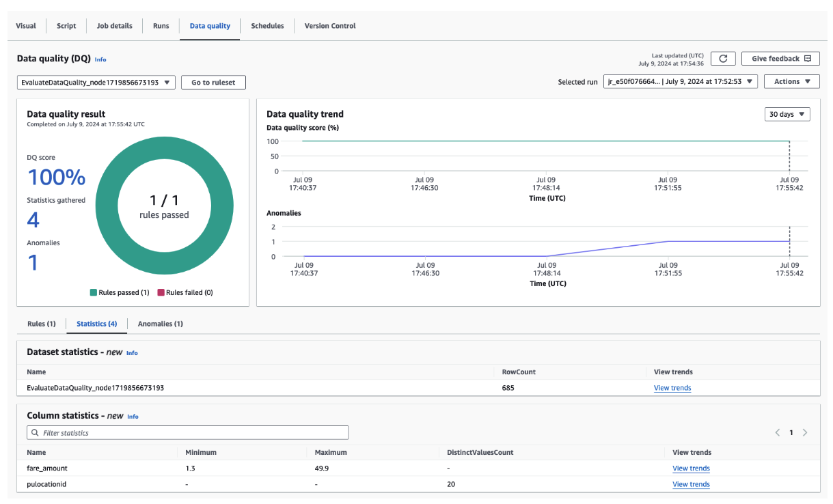
Task: Click the refresh icon button
Action: tap(723, 59)
